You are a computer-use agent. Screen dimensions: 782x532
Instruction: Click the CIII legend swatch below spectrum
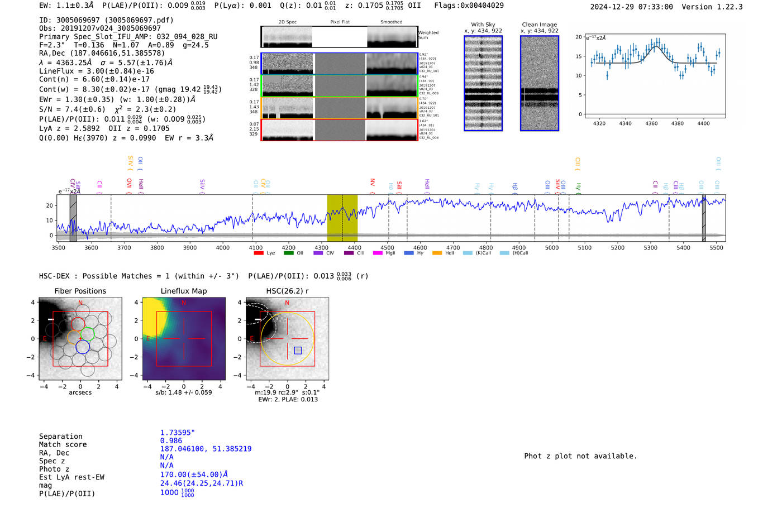(349, 253)
